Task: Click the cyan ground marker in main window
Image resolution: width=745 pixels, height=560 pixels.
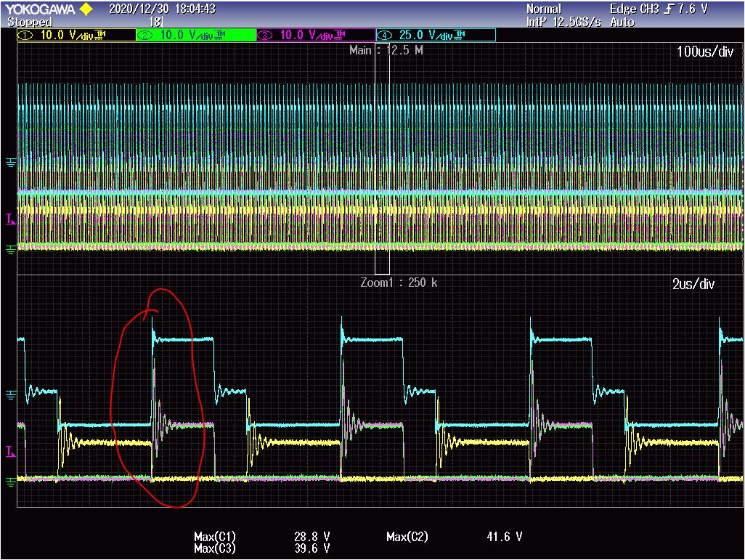Action: click(10, 162)
